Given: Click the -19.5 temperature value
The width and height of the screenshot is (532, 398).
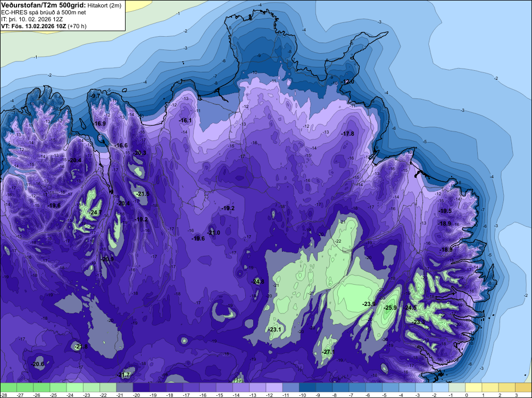Looking at the screenshot, I should tap(445, 211).
